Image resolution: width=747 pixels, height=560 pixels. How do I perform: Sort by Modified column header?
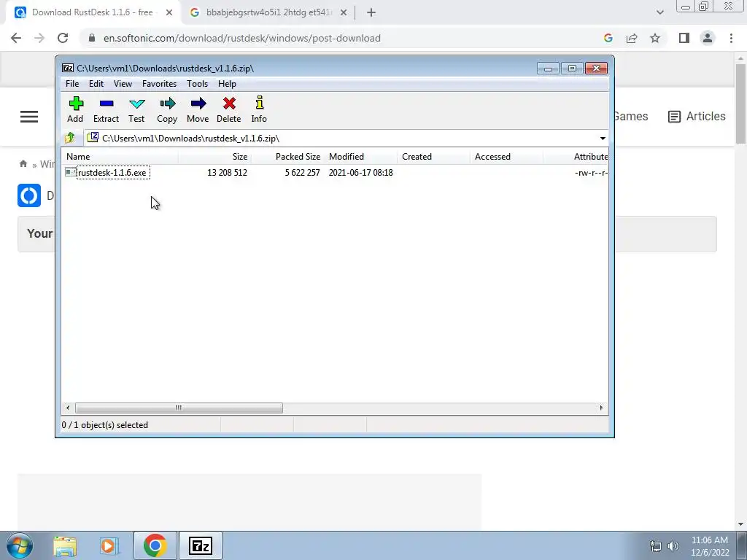(360, 157)
